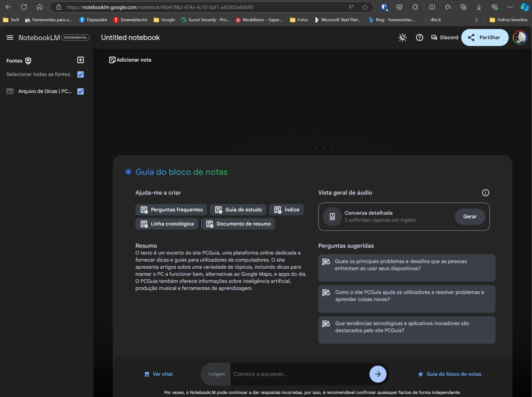Viewport: 532px width, 397px height.
Task: Click the '1 origem' source chip
Action: click(x=216, y=374)
